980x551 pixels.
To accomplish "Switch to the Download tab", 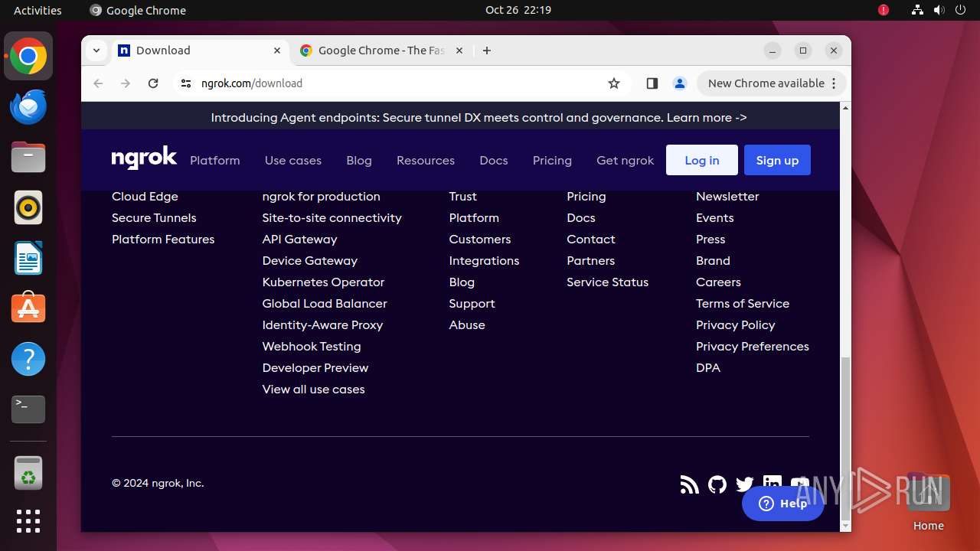I will pos(201,51).
